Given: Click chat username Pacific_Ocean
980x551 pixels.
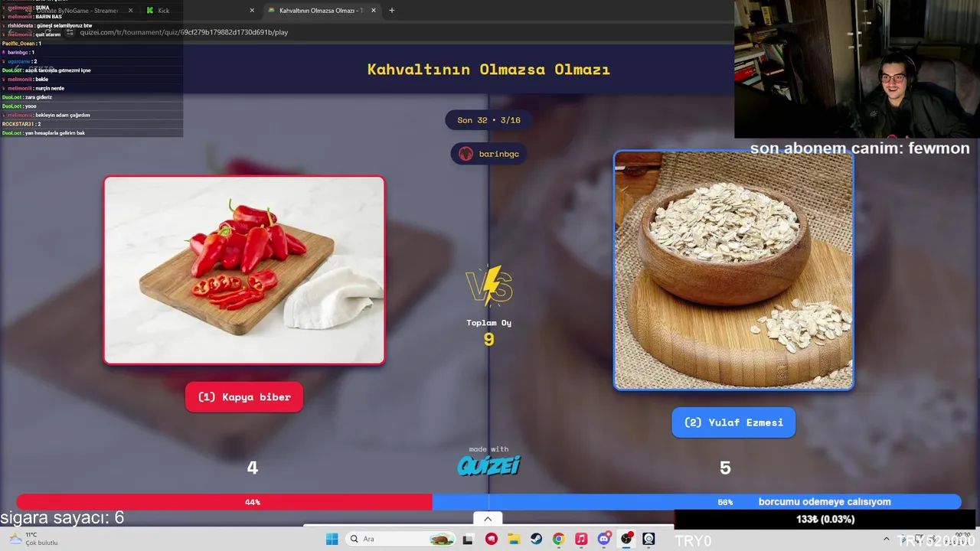Looking at the screenshot, I should (19, 44).
